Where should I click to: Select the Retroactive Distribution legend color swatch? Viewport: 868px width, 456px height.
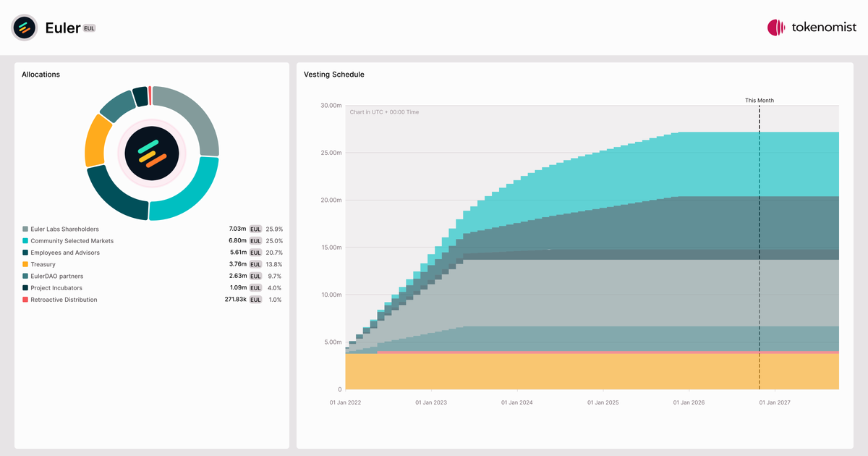click(x=25, y=300)
